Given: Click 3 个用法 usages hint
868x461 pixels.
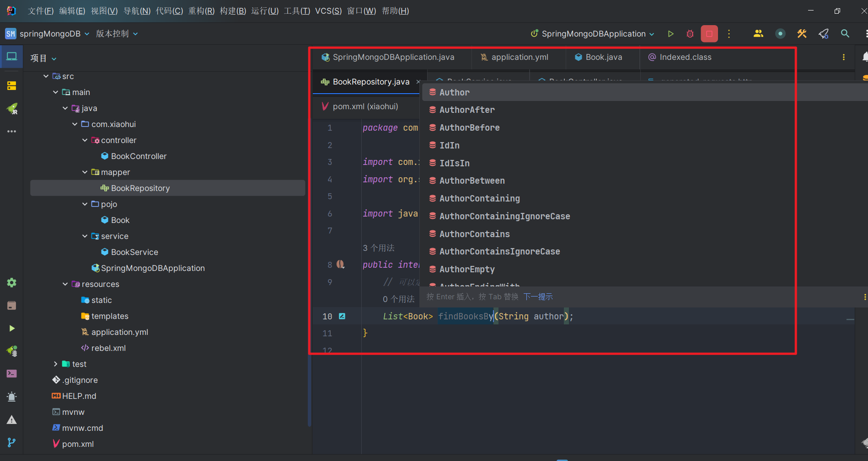Looking at the screenshot, I should coord(379,248).
